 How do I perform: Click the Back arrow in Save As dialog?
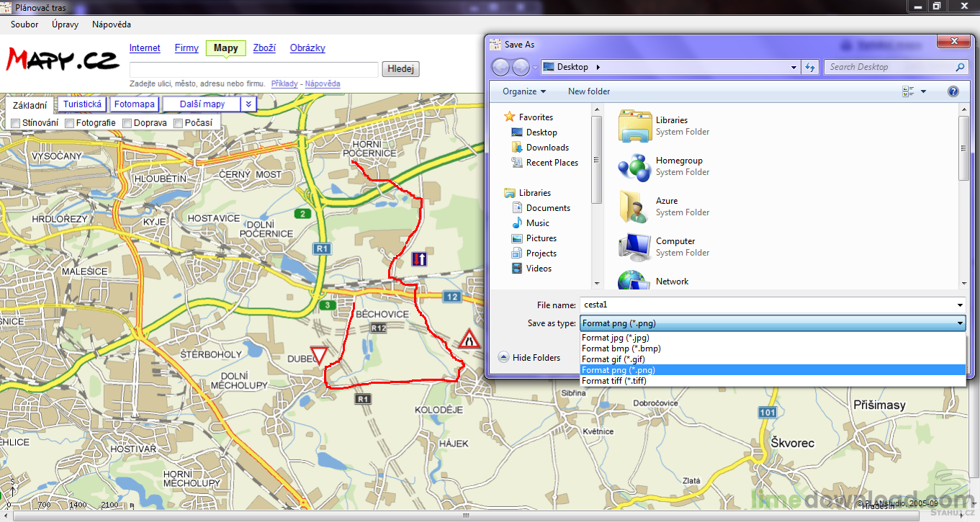coord(500,67)
